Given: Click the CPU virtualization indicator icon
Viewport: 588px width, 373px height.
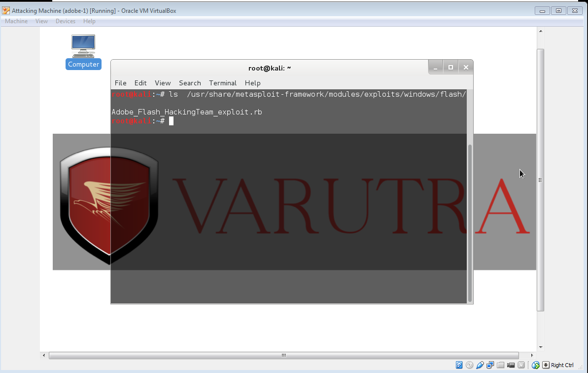Looking at the screenshot, I should click(x=521, y=365).
